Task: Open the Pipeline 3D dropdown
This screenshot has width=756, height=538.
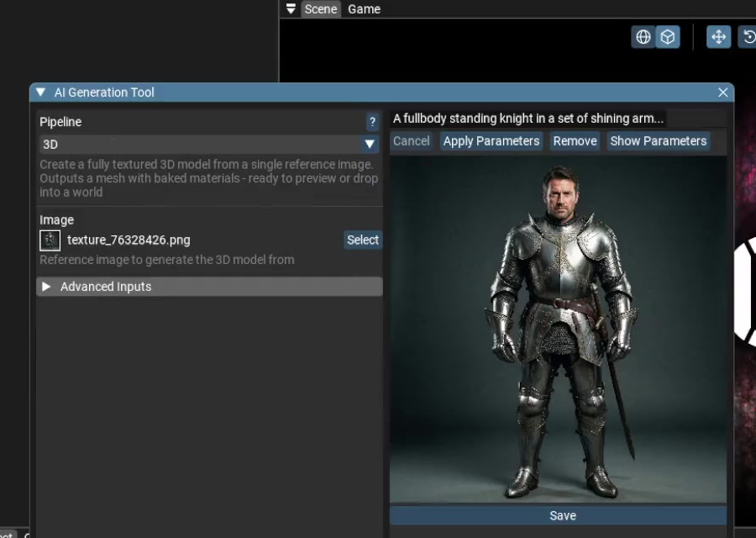Action: pyautogui.click(x=209, y=145)
